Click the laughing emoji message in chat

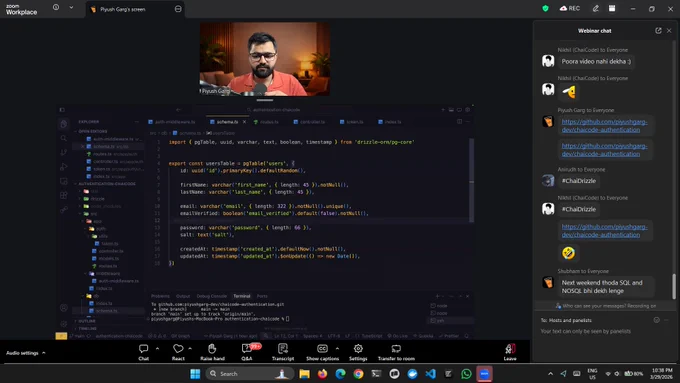pyautogui.click(x=568, y=253)
